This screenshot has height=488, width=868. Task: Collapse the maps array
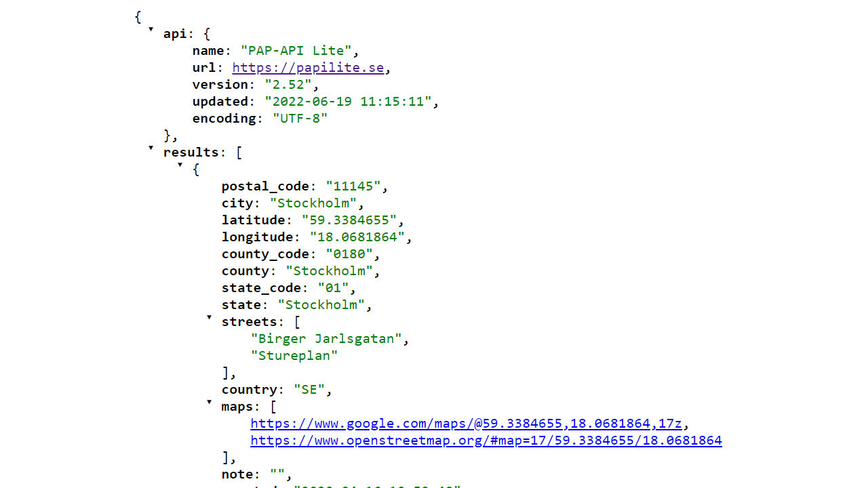(209, 402)
